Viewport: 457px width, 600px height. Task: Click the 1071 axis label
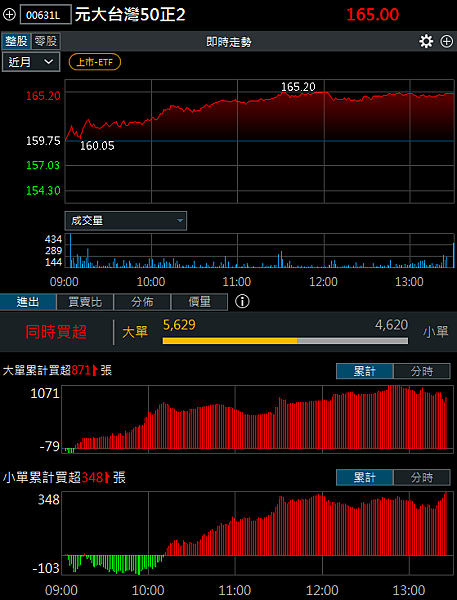coord(45,393)
